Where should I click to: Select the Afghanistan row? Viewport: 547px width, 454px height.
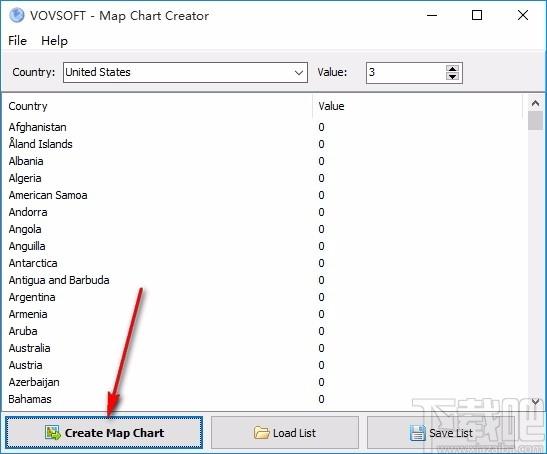(x=263, y=127)
